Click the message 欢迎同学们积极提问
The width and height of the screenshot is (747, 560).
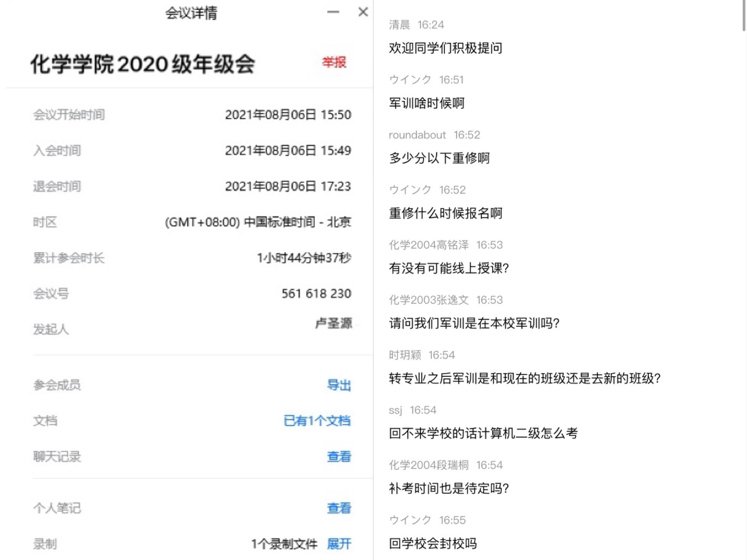(x=445, y=48)
